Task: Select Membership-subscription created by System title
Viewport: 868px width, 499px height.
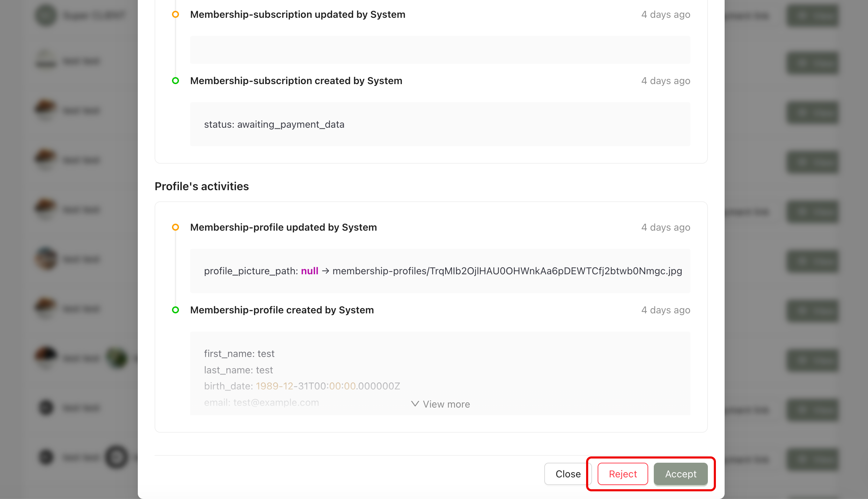Action: pos(296,81)
